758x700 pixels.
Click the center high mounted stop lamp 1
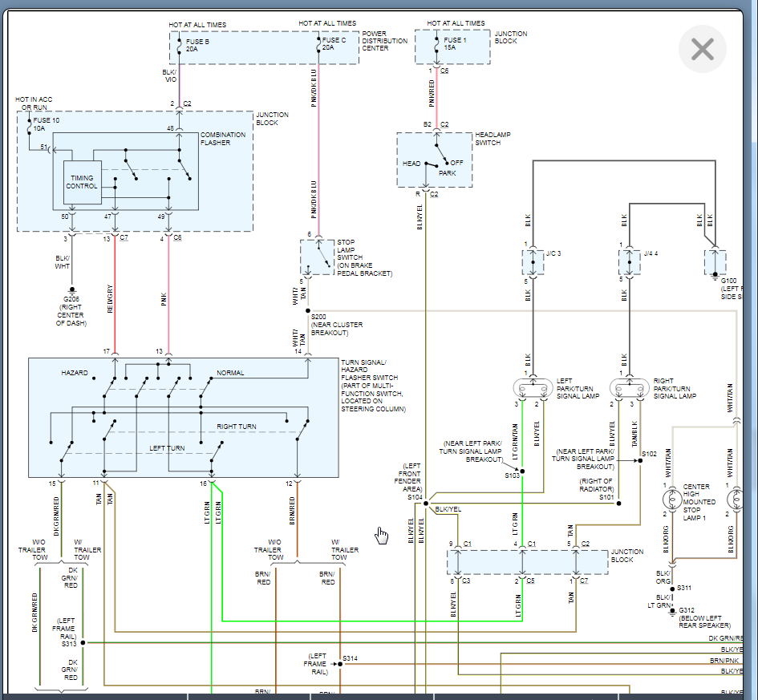coord(671,500)
